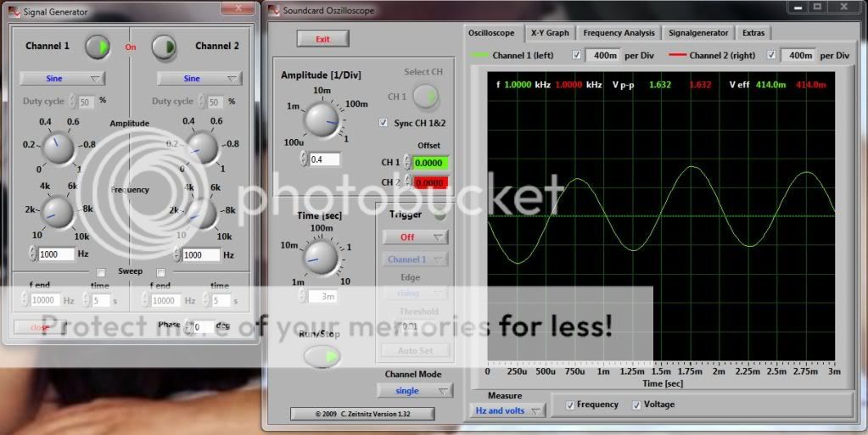The height and width of the screenshot is (435, 868).
Task: Open the Frequency Analysis tab
Action: pos(619,33)
